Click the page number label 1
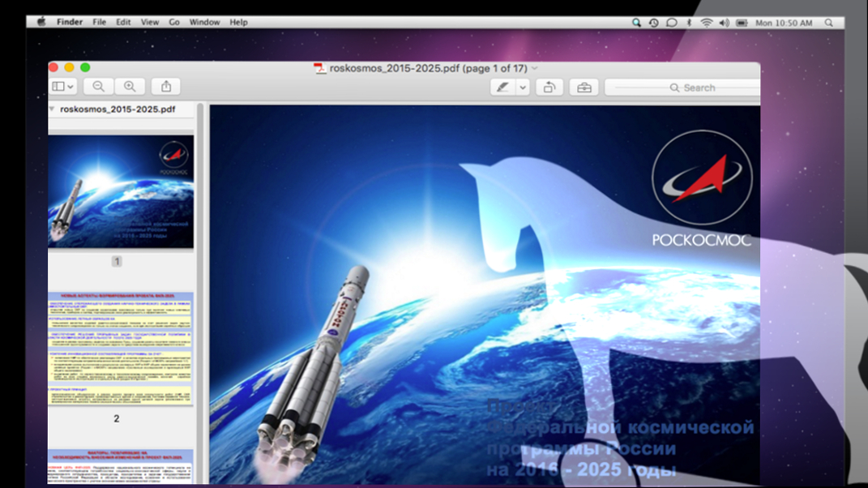The height and width of the screenshot is (488, 868). 116,261
